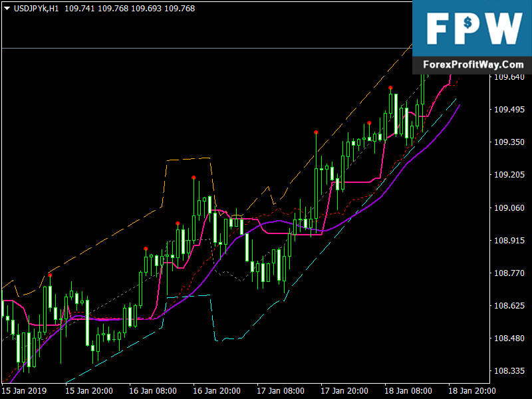This screenshot has width=532, height=399.
Task: Select the 108.770 price label
Action: click(509, 273)
